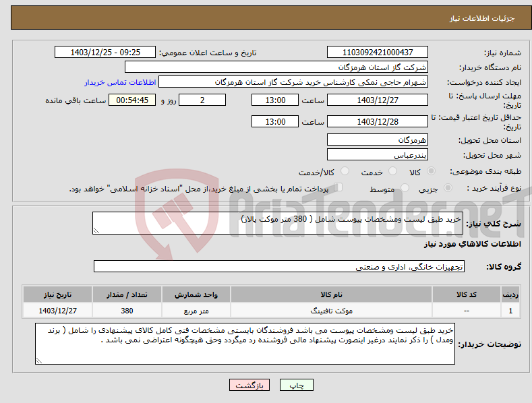Select the کالا/خدمت radio button

click(x=345, y=171)
